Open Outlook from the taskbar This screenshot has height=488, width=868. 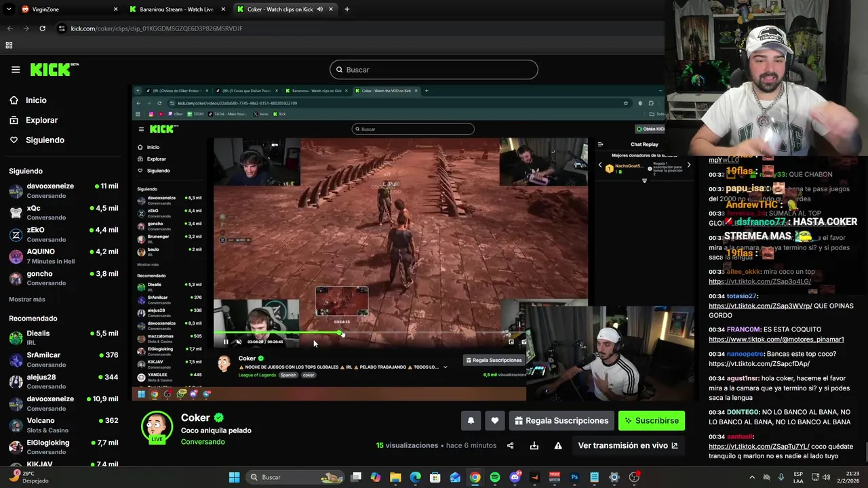[455, 477]
